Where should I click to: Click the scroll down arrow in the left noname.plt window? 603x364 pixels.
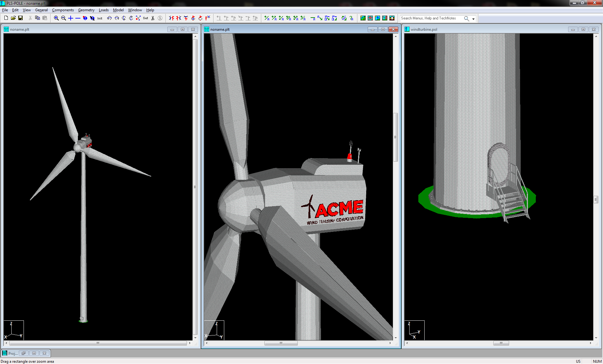[195, 338]
